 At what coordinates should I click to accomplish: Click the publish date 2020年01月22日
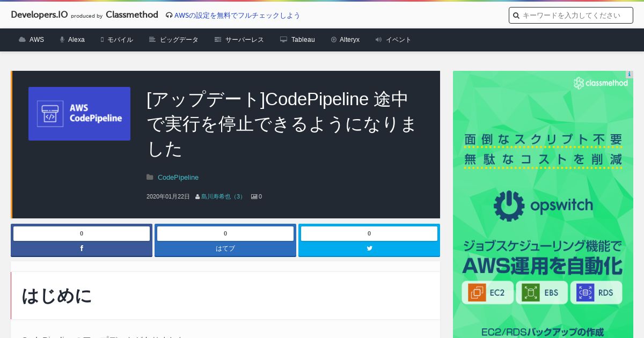tap(168, 197)
